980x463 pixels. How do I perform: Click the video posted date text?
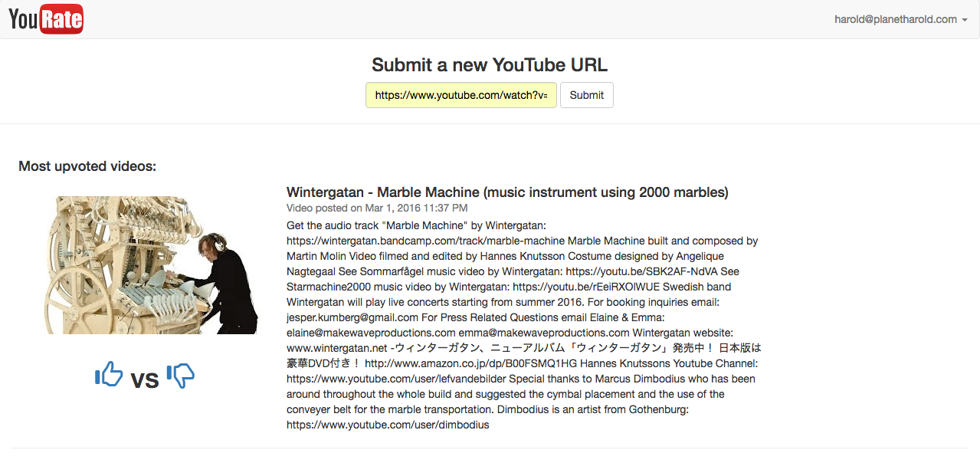pyautogui.click(x=377, y=208)
